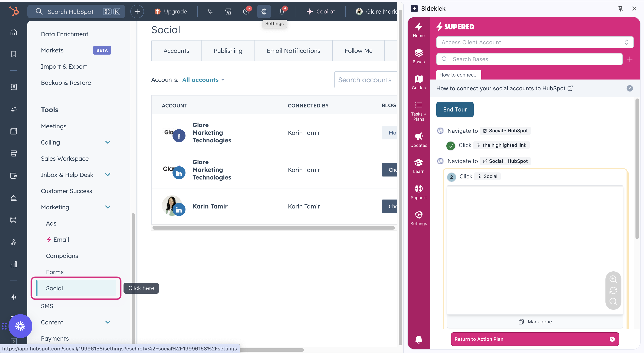Open the calling phone icon

tap(210, 12)
